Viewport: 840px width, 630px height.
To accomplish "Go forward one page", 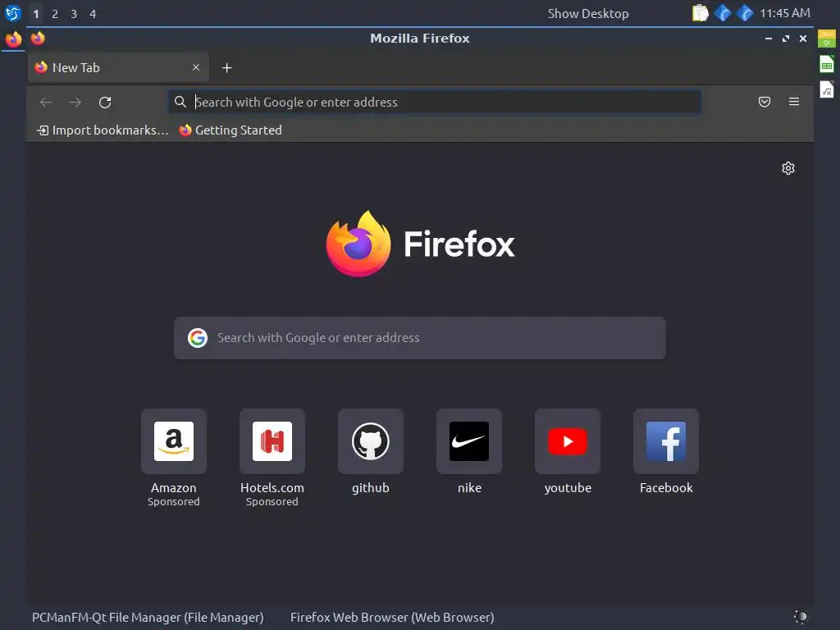I will pyautogui.click(x=75, y=102).
